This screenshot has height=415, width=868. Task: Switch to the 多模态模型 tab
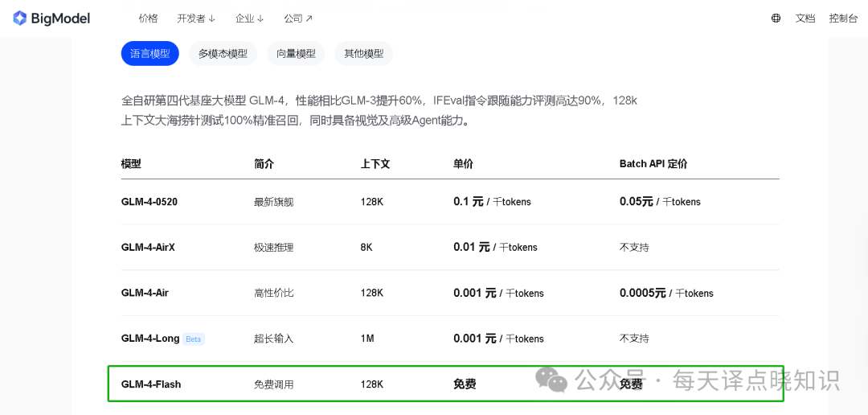223,54
